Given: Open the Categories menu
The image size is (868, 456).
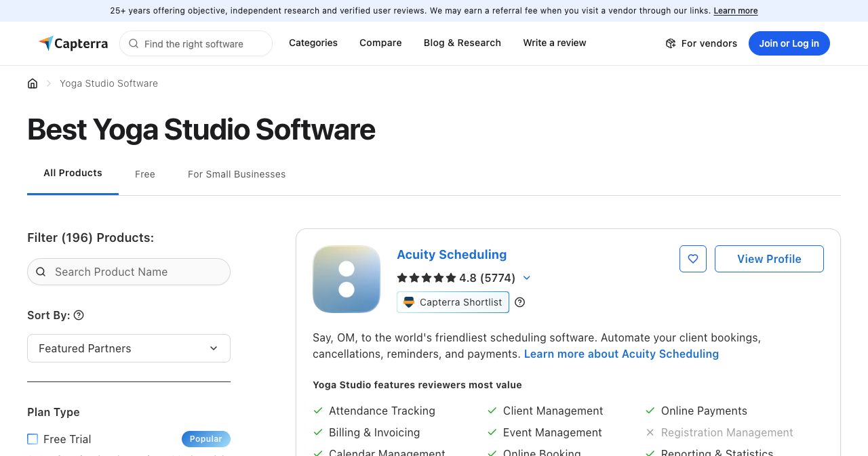Looking at the screenshot, I should click(313, 43).
